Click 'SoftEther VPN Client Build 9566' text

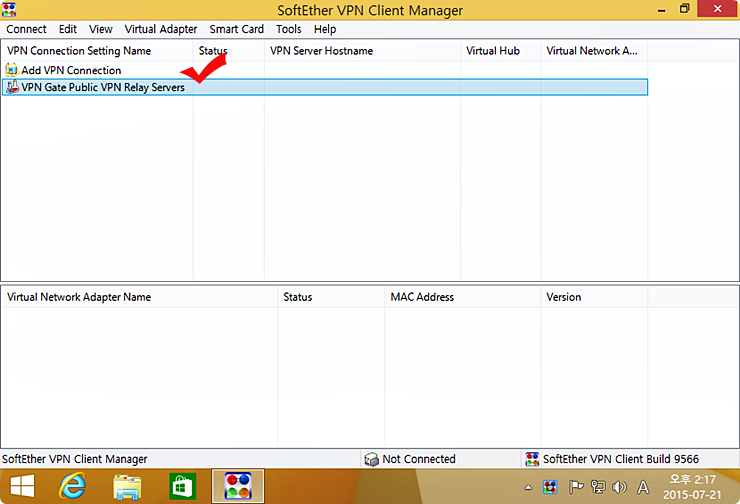(621, 459)
